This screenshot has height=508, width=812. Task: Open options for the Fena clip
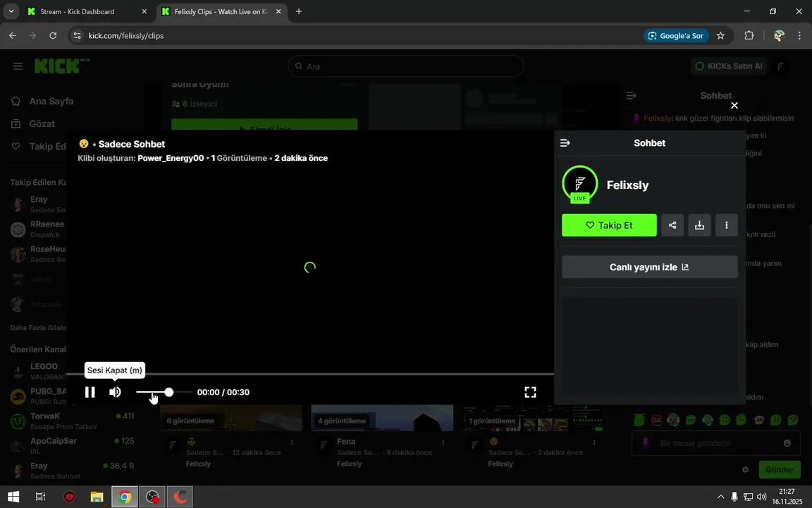pyautogui.click(x=443, y=442)
